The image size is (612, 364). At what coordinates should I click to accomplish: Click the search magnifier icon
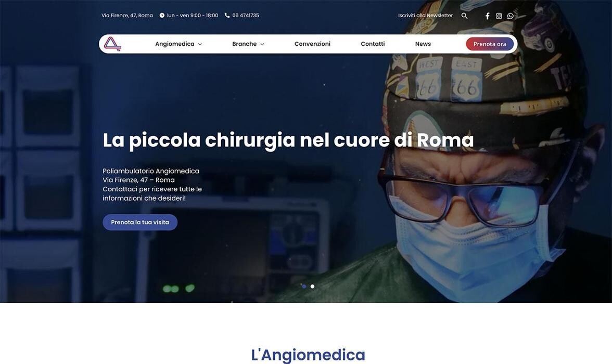click(464, 16)
